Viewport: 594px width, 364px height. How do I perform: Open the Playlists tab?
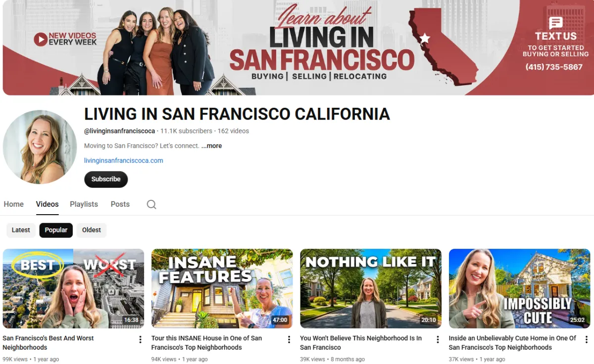84,204
